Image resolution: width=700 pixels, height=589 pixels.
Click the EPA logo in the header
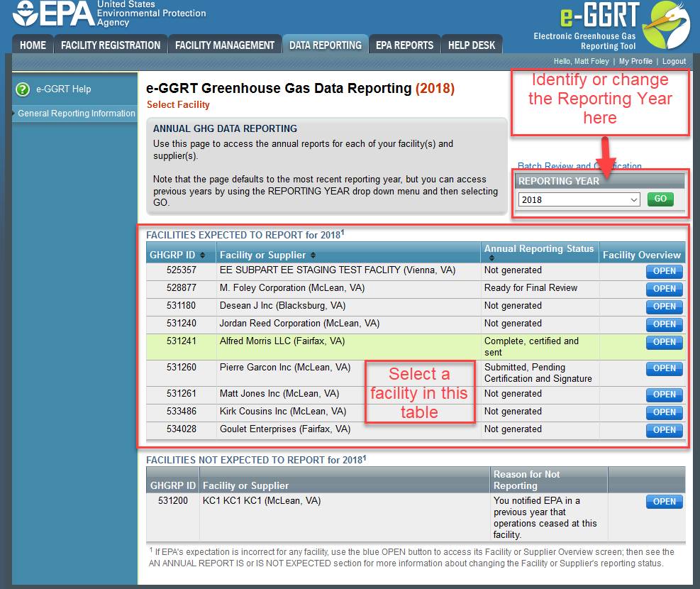[x=54, y=14]
